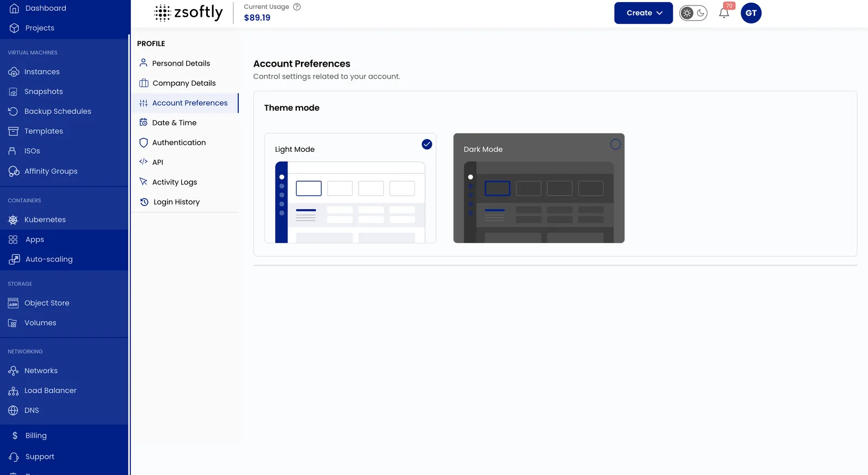
Task: Select Account Preferences menu item
Action: click(185, 103)
